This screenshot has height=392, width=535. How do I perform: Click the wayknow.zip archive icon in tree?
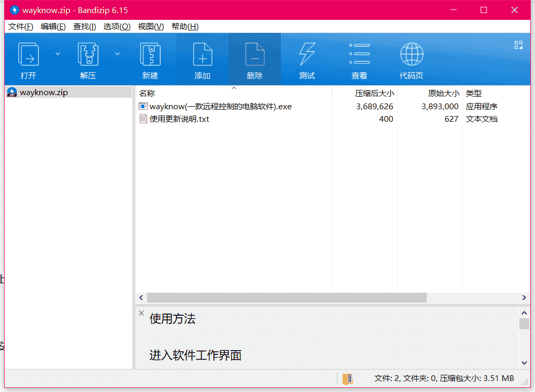point(12,93)
